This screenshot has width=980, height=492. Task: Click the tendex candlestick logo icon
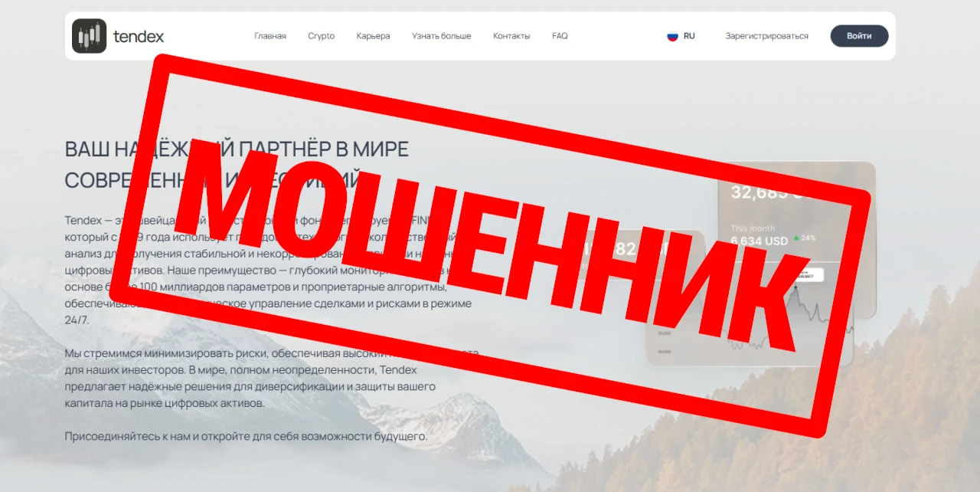pyautogui.click(x=89, y=36)
